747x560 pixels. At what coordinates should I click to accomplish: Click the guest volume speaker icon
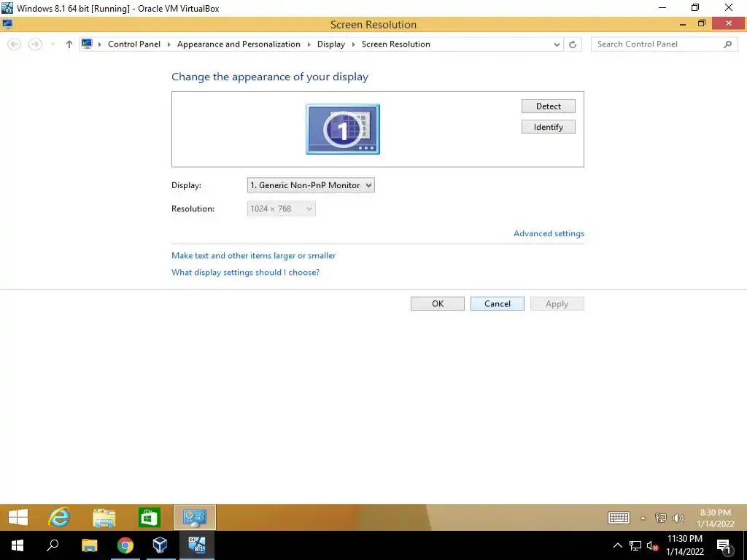click(678, 518)
